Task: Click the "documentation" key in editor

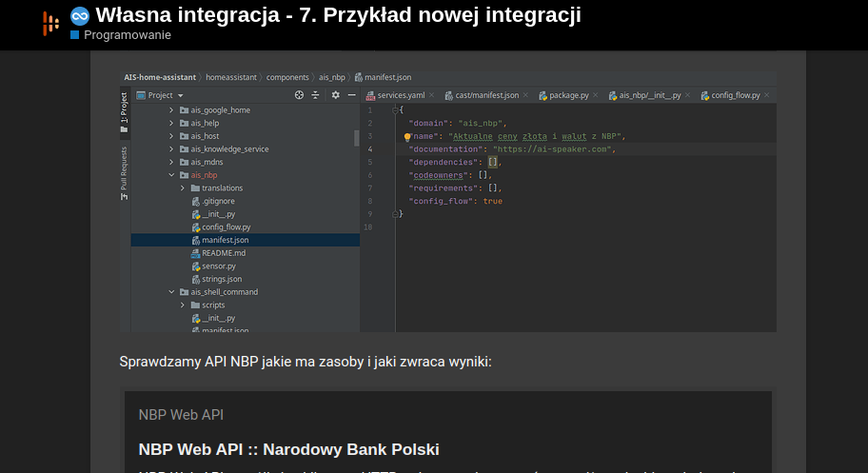Action: click(x=445, y=149)
